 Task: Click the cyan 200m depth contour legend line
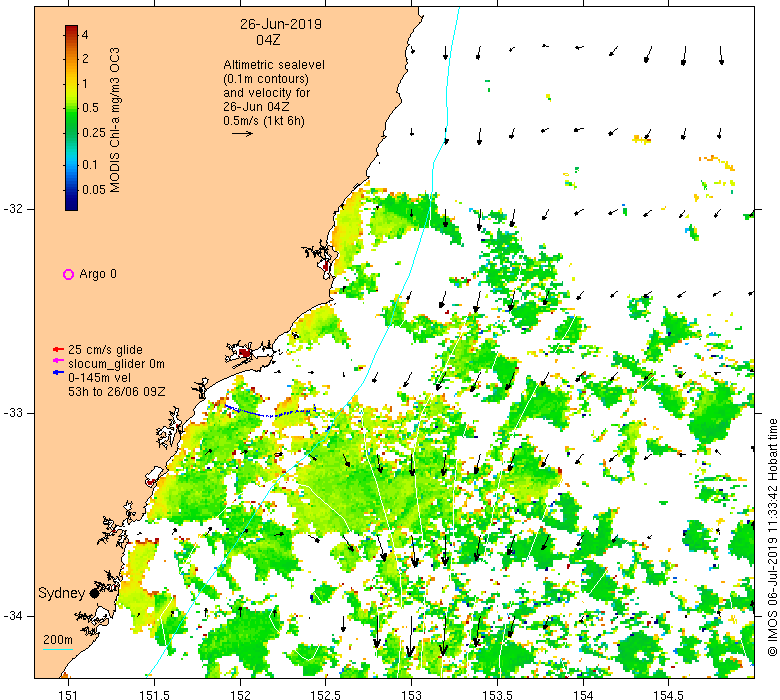point(58,649)
